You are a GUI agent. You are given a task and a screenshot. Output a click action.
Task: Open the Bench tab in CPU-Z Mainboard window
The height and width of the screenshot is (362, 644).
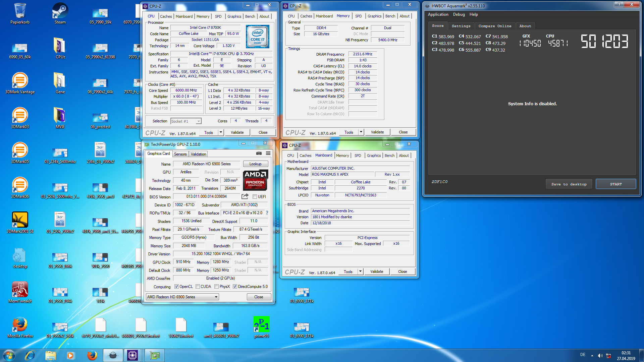pyautogui.click(x=389, y=156)
